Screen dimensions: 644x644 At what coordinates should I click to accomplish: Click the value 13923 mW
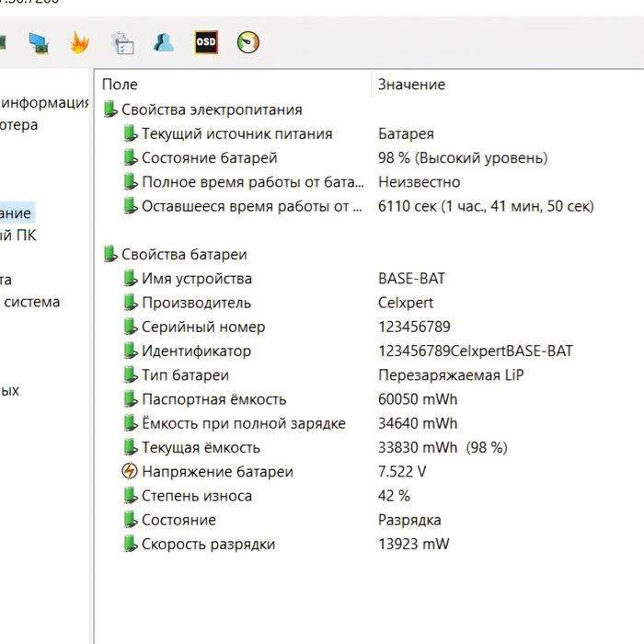(414, 545)
